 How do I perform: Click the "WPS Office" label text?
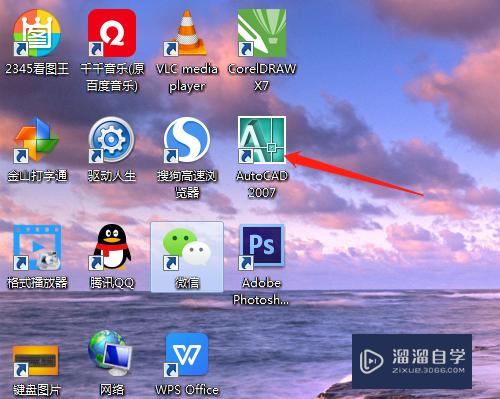(187, 389)
